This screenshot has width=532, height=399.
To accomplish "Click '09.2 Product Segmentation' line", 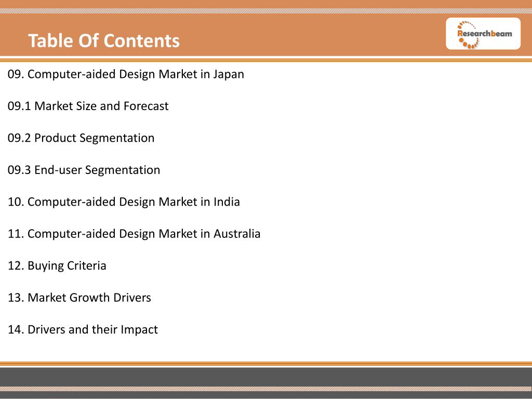I will [81, 138].
